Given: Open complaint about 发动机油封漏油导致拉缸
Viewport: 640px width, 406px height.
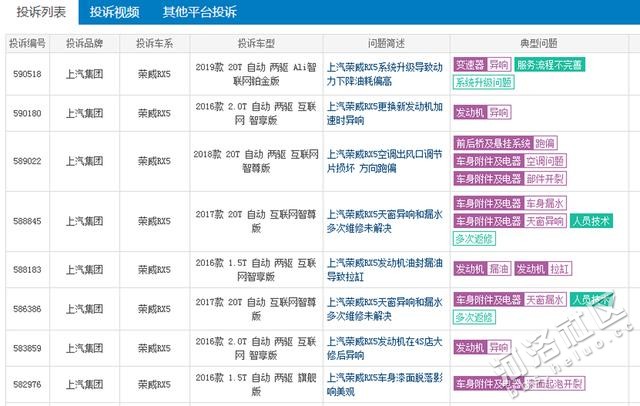Looking at the screenshot, I should (x=384, y=270).
